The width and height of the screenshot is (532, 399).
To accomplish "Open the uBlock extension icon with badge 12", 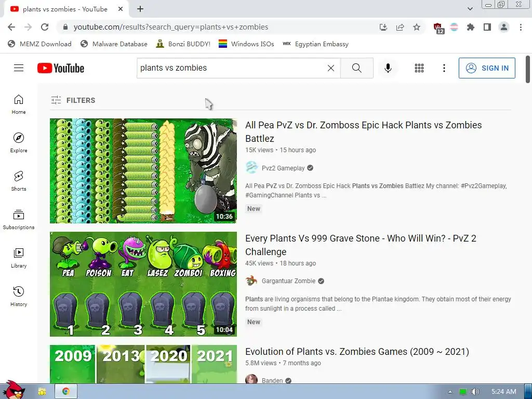I will [438, 28].
